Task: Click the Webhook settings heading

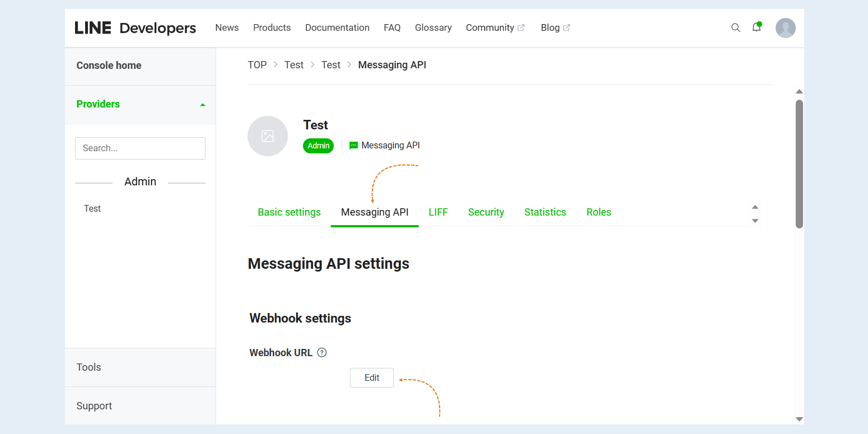Action: pos(300,318)
